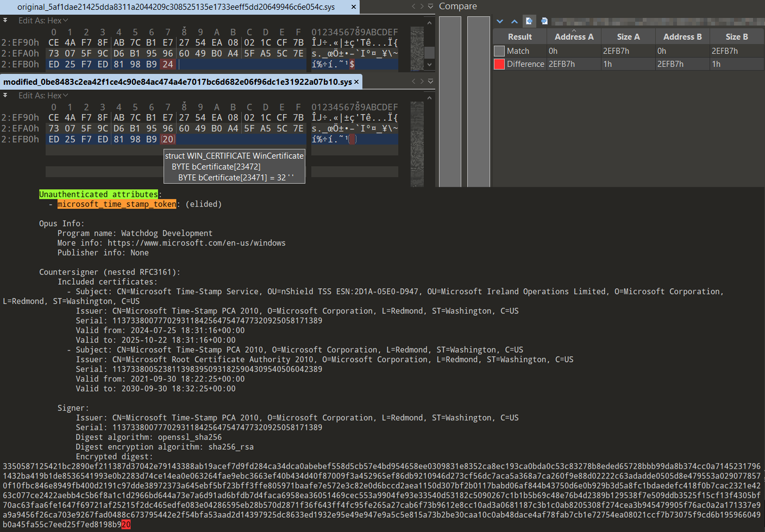
Task: Click address 2:EF90h in original hex pane
Action: coord(20,42)
